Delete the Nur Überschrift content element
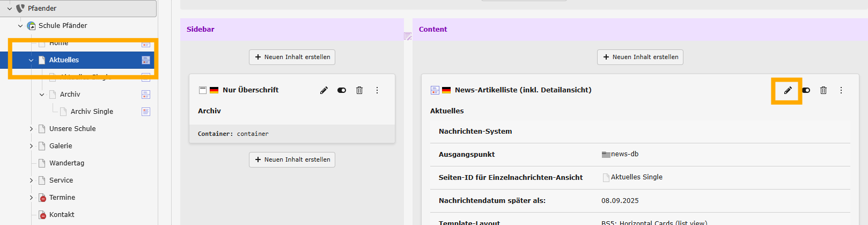Image resolution: width=868 pixels, height=225 pixels. tap(359, 90)
